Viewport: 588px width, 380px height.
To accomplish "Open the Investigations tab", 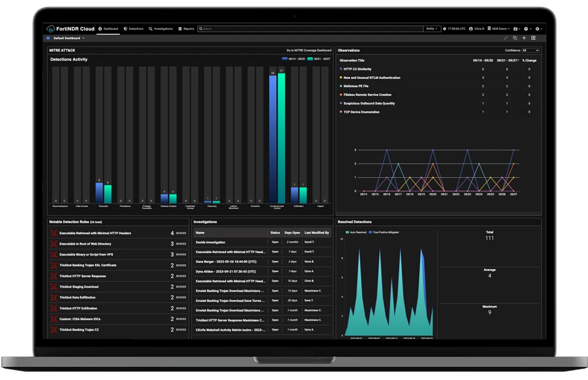I will tap(160, 29).
